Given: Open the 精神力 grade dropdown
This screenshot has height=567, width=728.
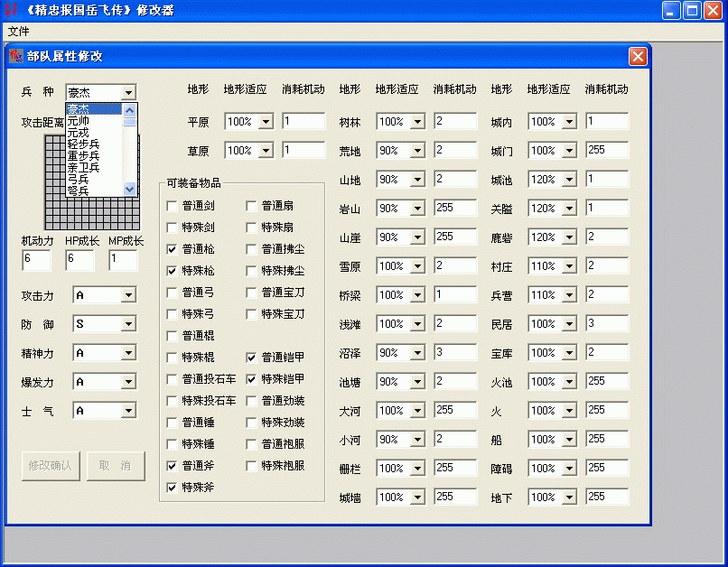Looking at the screenshot, I should pos(128,353).
